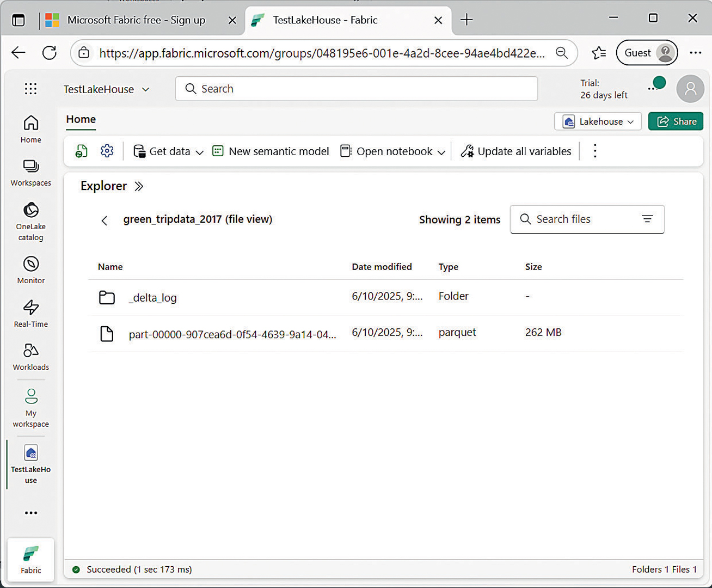Click the toolbar overflow vertical dots
Screen dimensions: 712x588
coord(595,151)
